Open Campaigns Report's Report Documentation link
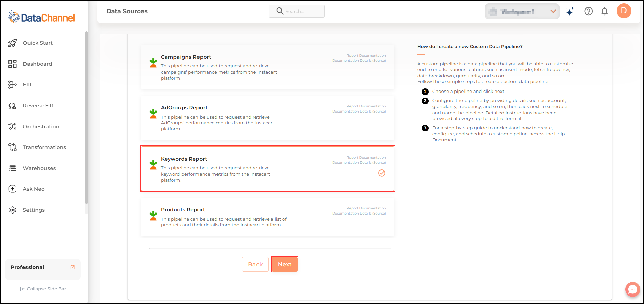 point(366,56)
